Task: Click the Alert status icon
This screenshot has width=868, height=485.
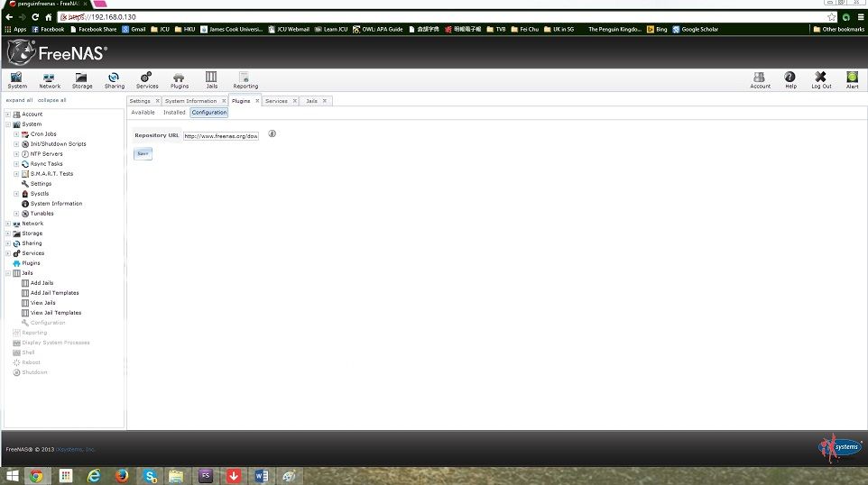Action: pyautogui.click(x=852, y=80)
